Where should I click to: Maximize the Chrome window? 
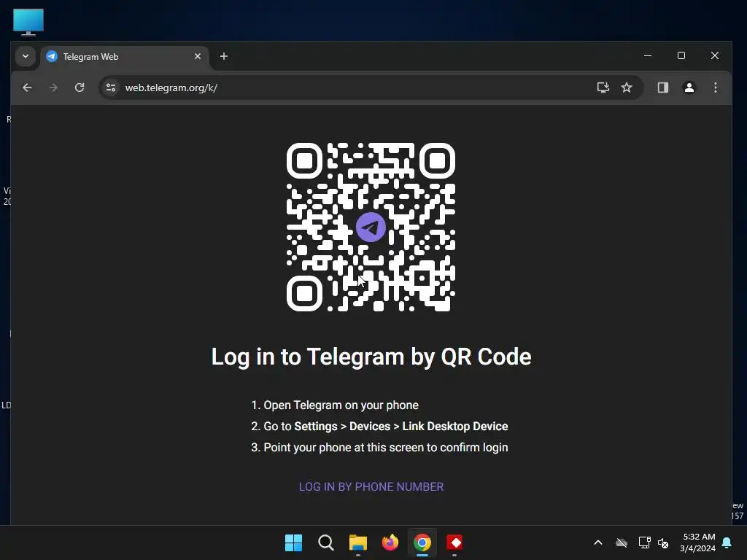coord(681,55)
